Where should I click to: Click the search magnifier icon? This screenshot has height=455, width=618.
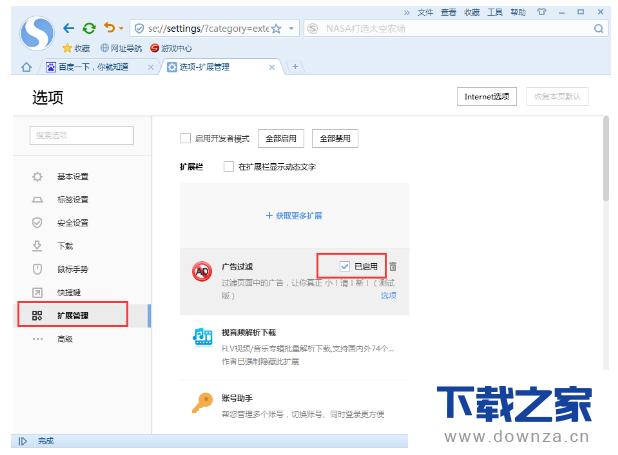pyautogui.click(x=599, y=29)
